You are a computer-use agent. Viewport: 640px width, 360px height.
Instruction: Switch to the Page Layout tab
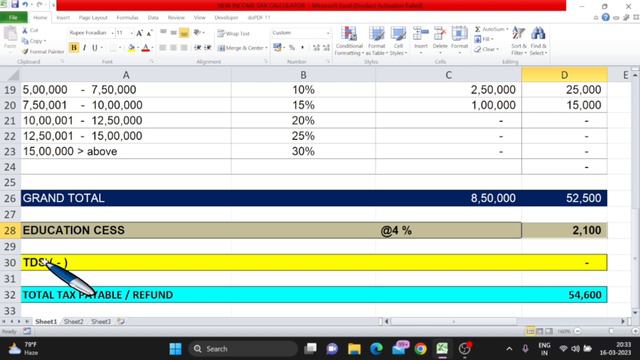click(x=93, y=18)
